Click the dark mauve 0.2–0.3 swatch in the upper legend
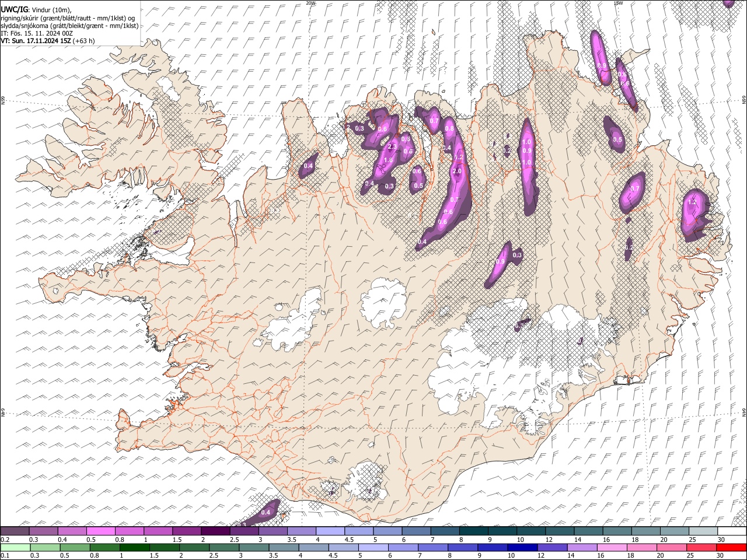Viewport: 747px width, 560px height. [15, 531]
